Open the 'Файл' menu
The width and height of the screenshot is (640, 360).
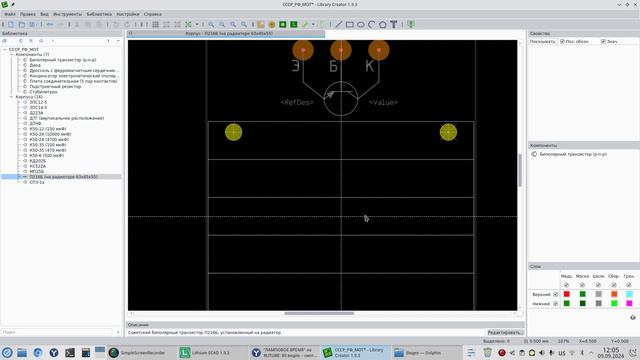point(10,14)
